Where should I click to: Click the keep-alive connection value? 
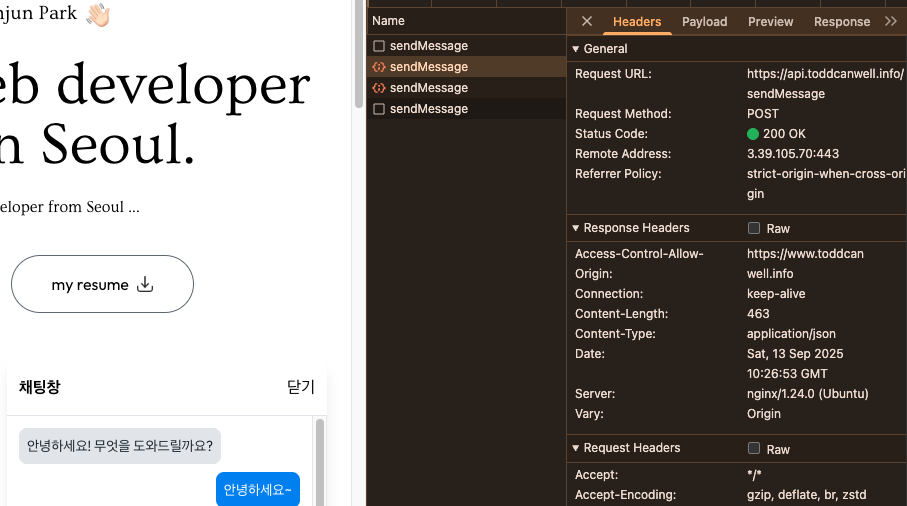pyautogui.click(x=776, y=294)
